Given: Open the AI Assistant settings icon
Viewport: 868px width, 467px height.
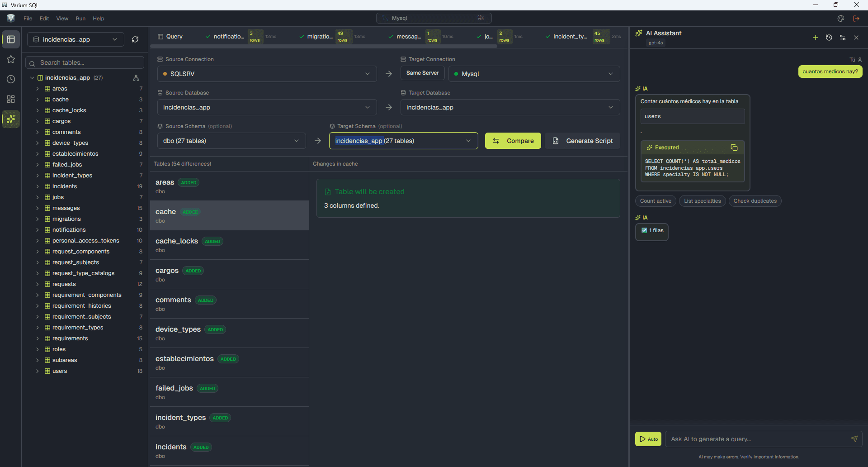Looking at the screenshot, I should [x=843, y=38].
